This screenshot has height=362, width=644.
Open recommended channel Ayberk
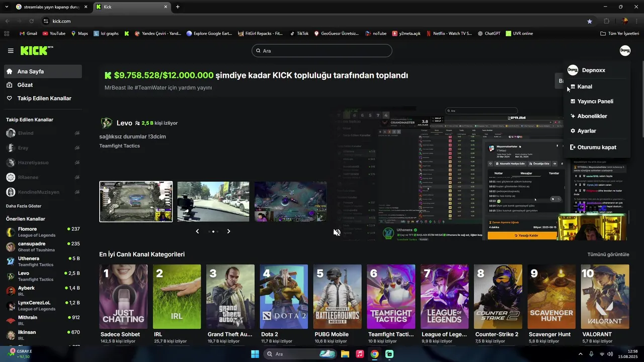(x=43, y=291)
